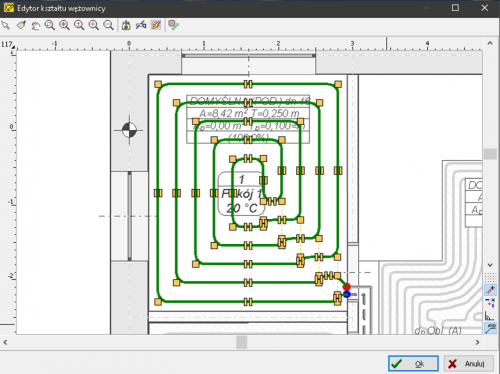Click the hand pan view tool
Viewport: 500px width, 374px height.
tap(35, 25)
